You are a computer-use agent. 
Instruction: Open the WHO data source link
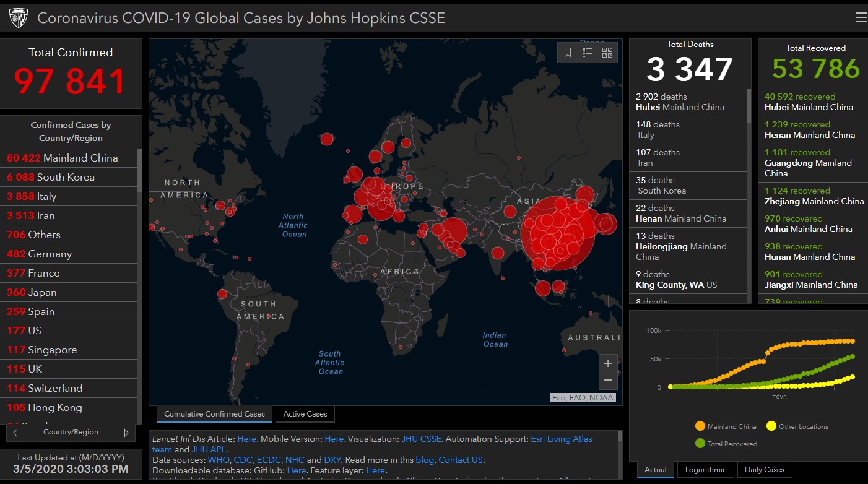click(218, 460)
